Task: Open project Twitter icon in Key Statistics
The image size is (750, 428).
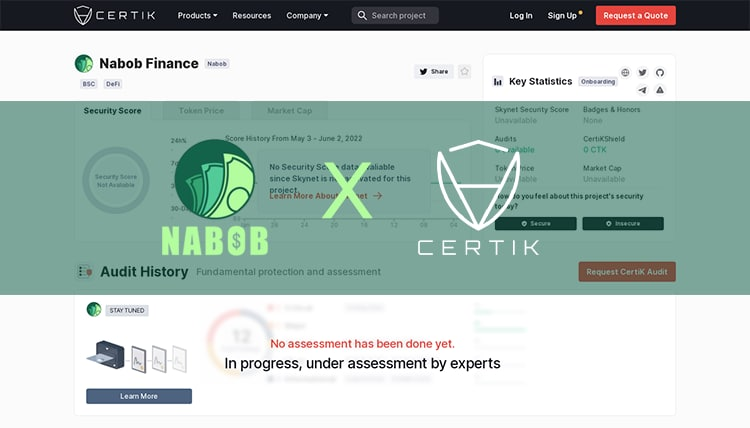Action: 642,72
